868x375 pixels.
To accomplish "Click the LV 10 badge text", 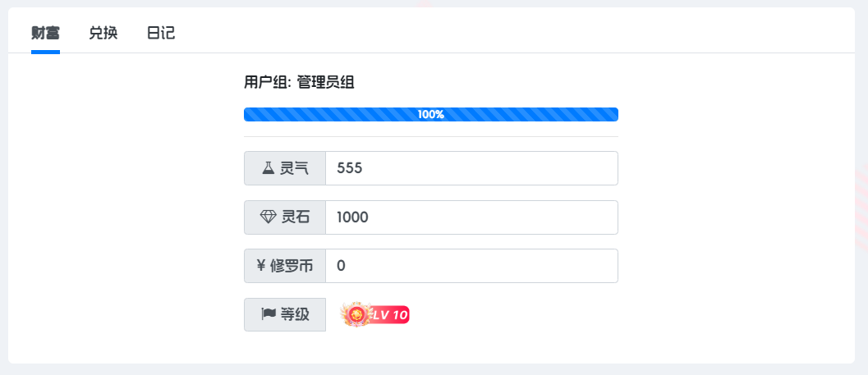I will (x=391, y=315).
